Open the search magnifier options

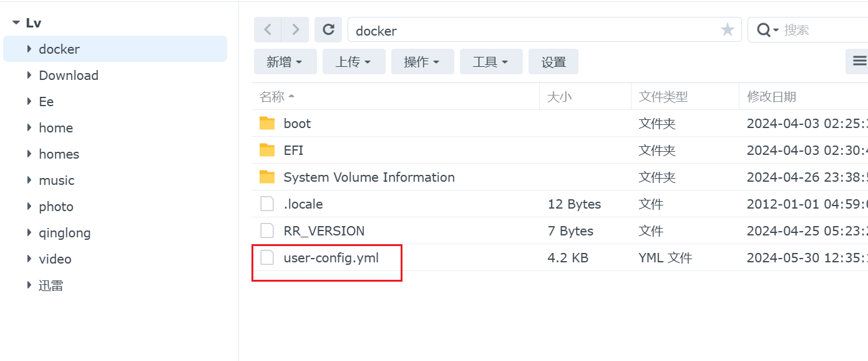pyautogui.click(x=768, y=29)
